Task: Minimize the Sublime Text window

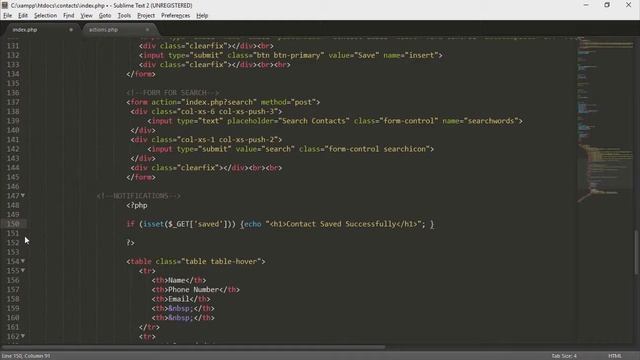Action: pos(586,5)
